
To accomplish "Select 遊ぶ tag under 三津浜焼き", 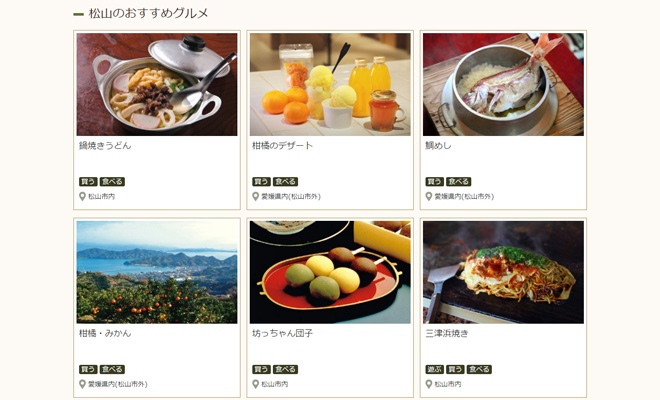I will (434, 369).
